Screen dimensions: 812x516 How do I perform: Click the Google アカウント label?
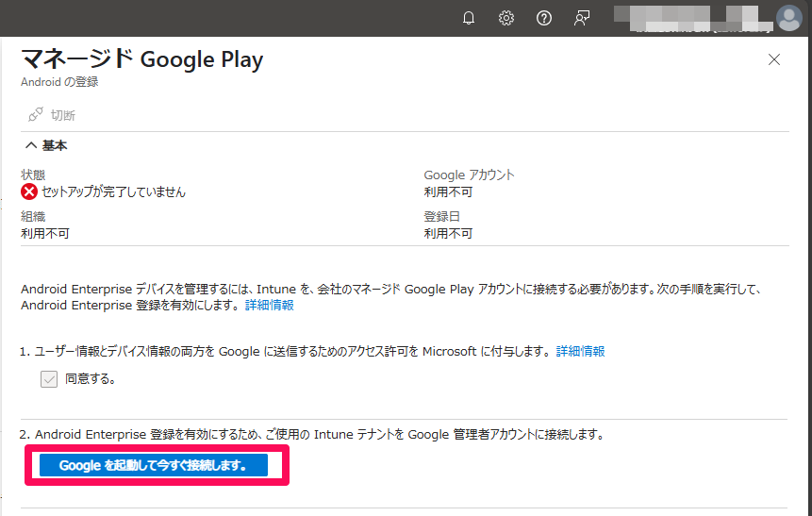[469, 175]
